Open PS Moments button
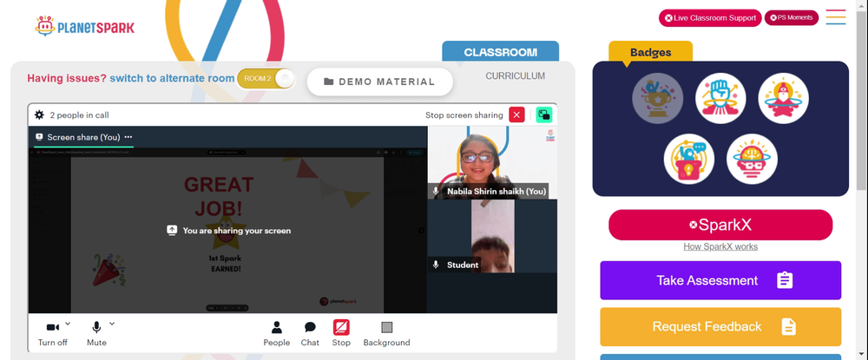This screenshot has width=868, height=360. [x=792, y=17]
